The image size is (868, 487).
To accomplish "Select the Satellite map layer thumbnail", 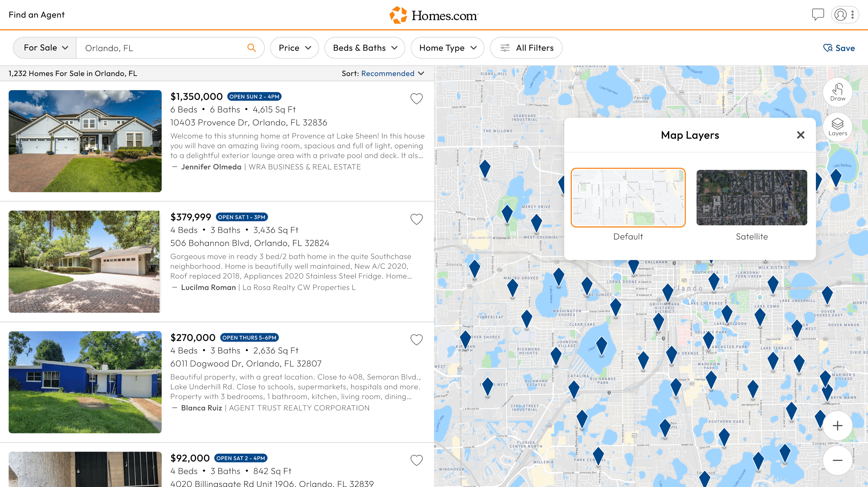I will (x=752, y=198).
